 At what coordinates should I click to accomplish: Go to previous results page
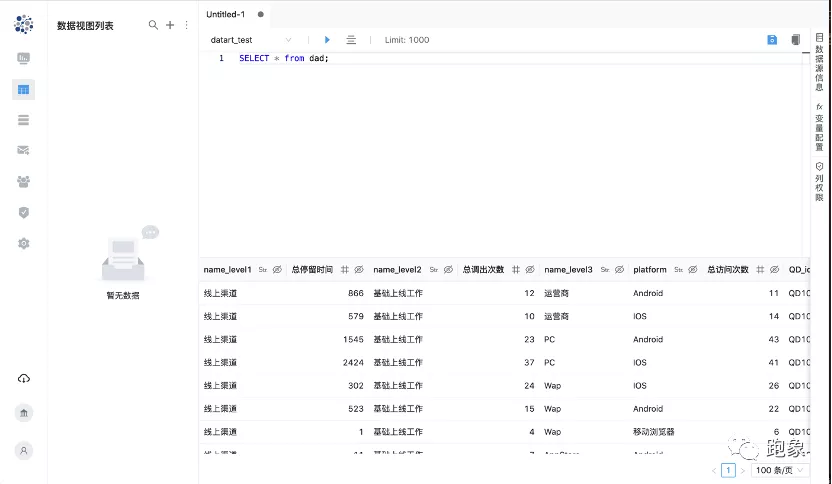(x=714, y=471)
